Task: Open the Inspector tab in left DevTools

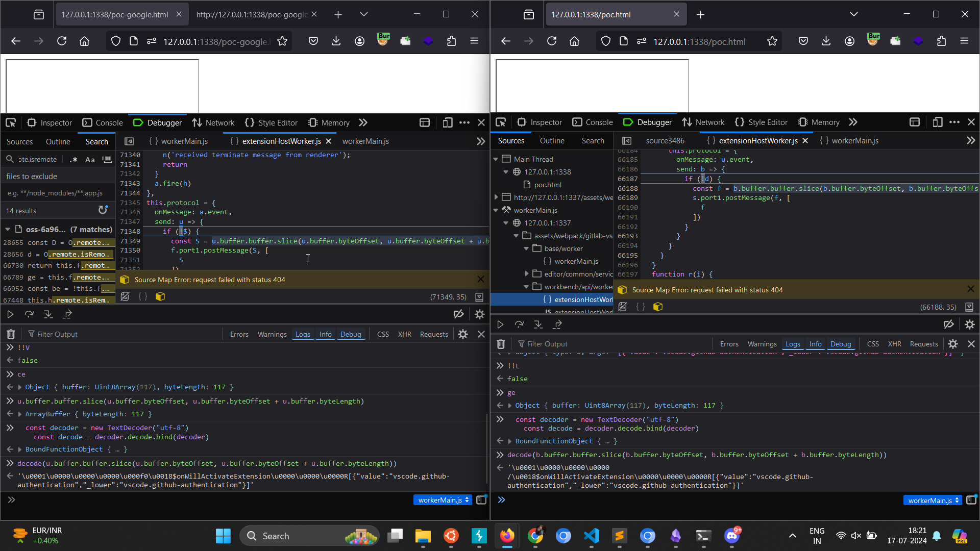Action: [x=50, y=122]
